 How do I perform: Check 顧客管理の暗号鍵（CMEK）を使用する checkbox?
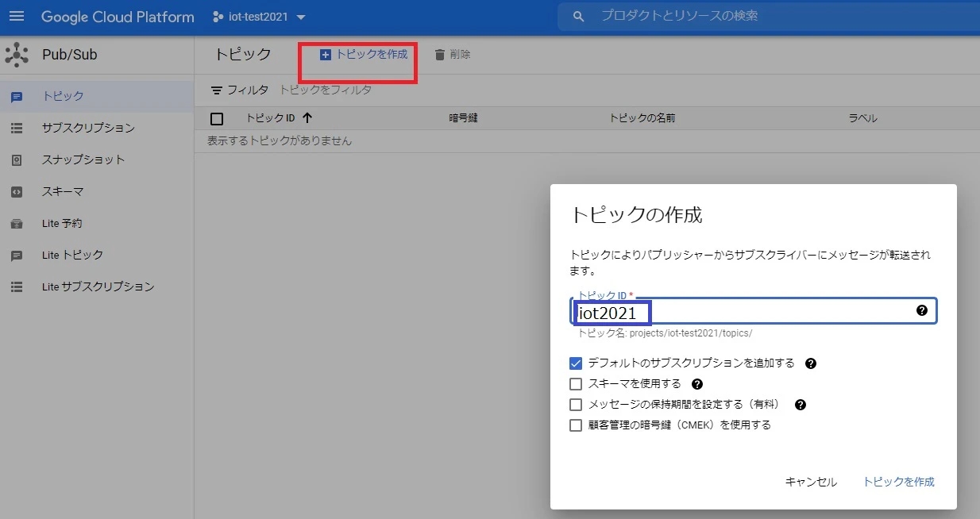pyautogui.click(x=577, y=425)
